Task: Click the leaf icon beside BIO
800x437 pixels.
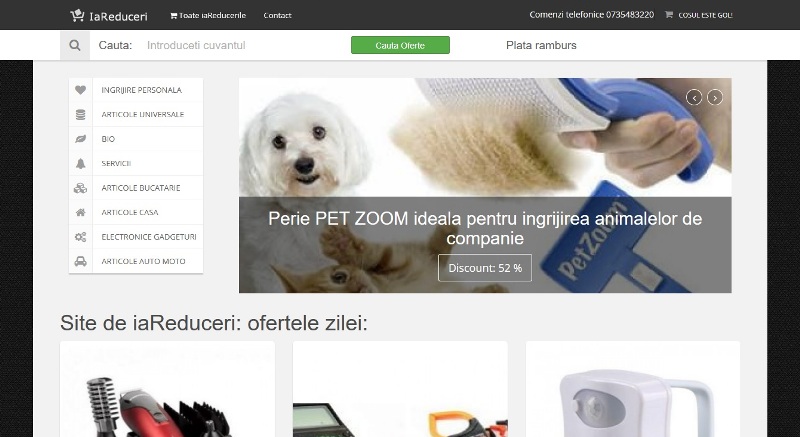Action: point(81,139)
